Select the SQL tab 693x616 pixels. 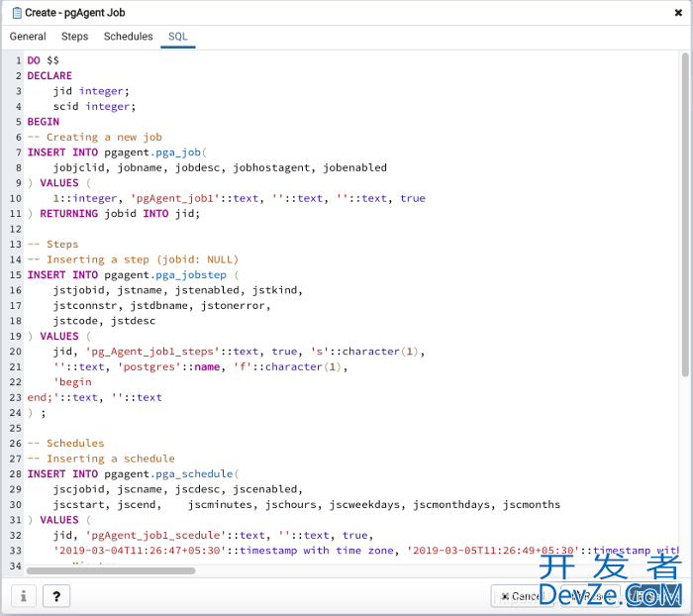click(x=178, y=37)
